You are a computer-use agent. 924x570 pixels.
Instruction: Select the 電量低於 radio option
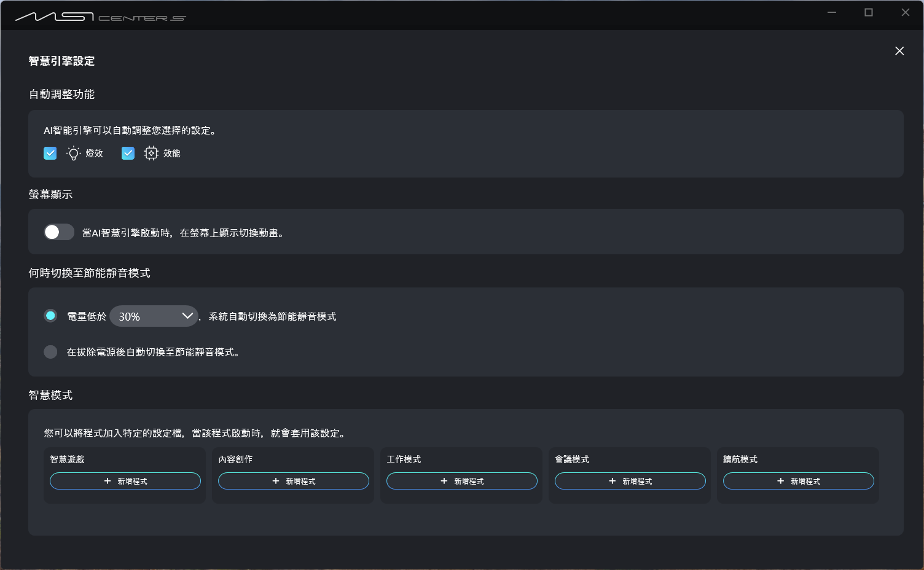[50, 316]
